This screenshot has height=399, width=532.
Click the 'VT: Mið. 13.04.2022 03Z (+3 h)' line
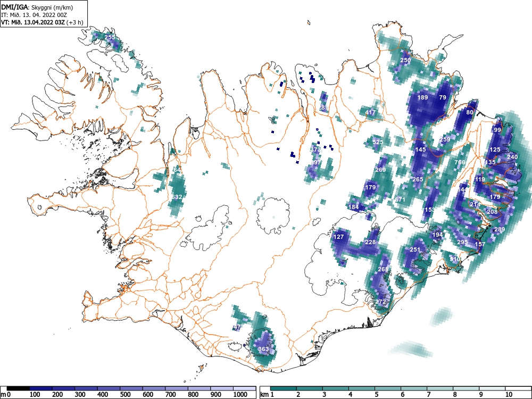41,22
